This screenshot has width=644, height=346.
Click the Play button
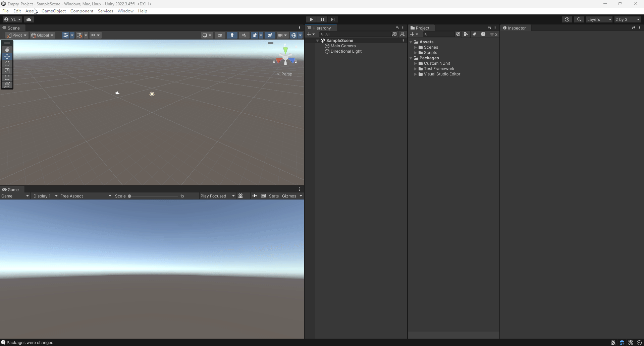click(311, 19)
